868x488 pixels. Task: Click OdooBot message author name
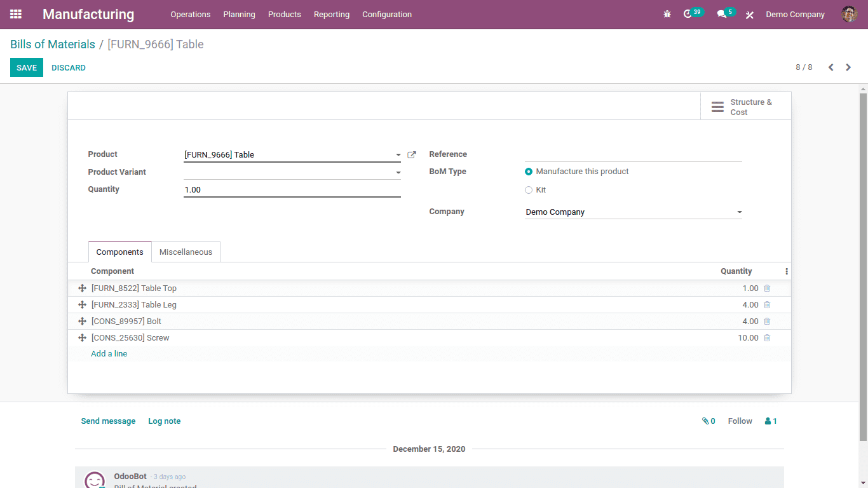pyautogui.click(x=130, y=477)
